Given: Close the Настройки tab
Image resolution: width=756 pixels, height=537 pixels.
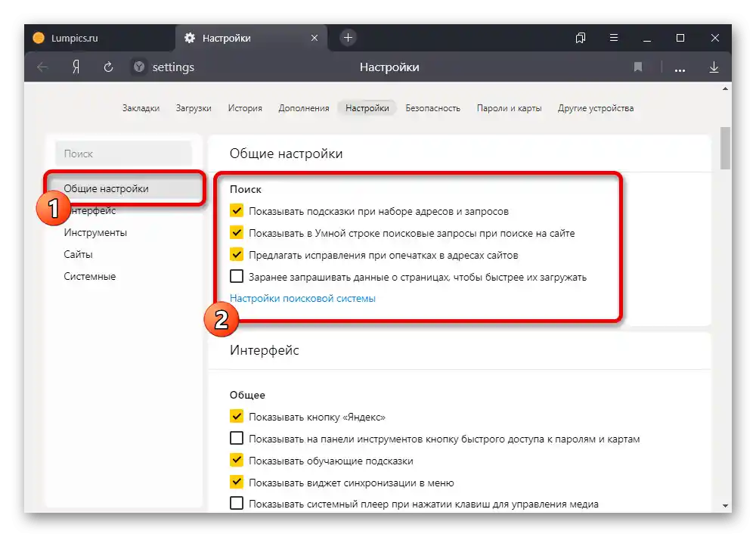Looking at the screenshot, I should (x=314, y=38).
